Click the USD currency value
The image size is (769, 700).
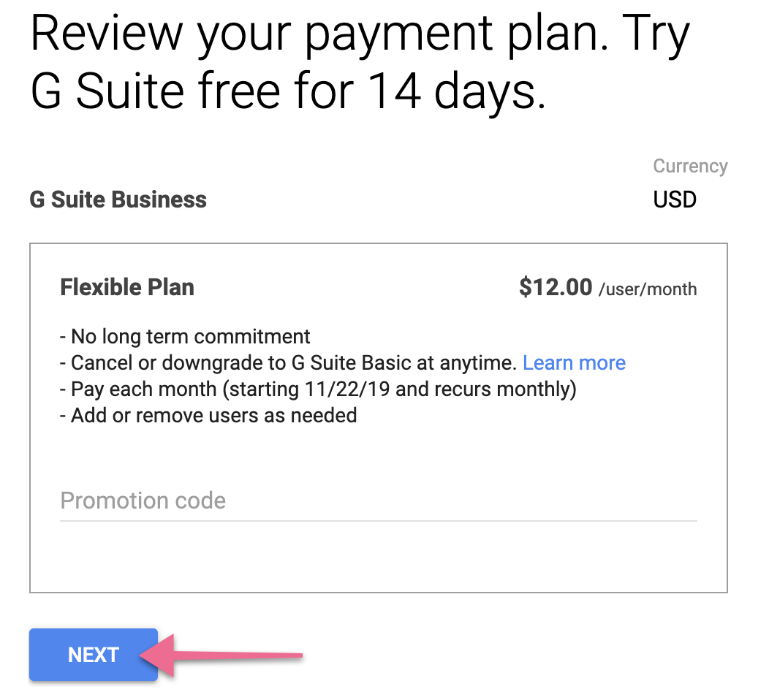[x=675, y=199]
